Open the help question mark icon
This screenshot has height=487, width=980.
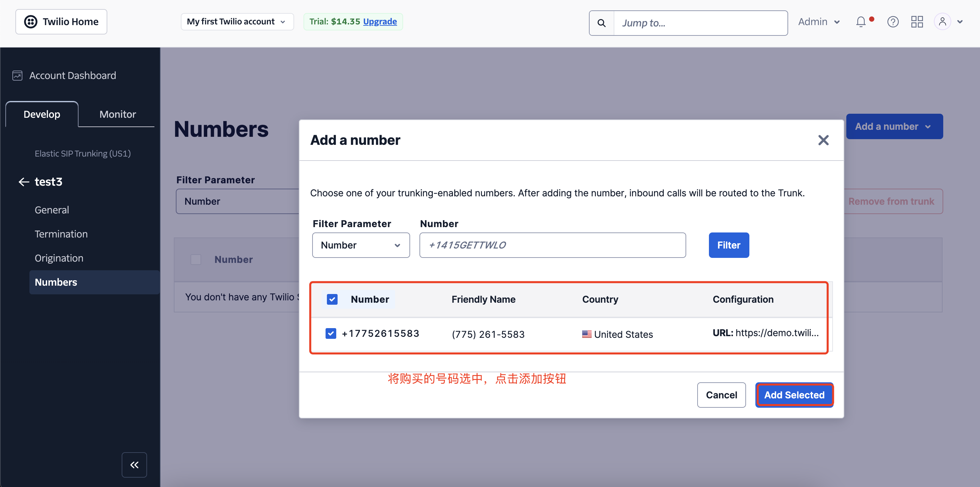[892, 22]
